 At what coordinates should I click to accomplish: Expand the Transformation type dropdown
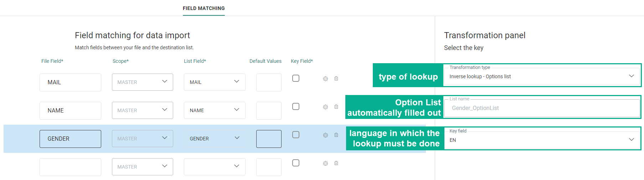pyautogui.click(x=542, y=76)
